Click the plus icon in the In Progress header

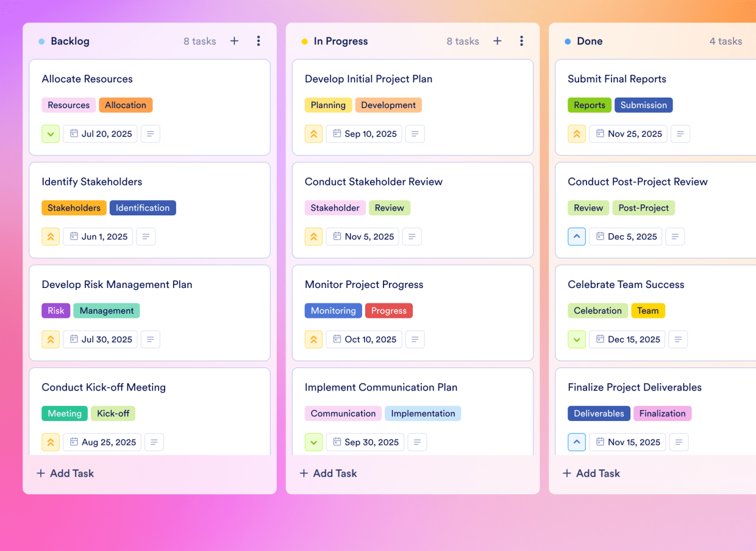[x=497, y=41]
